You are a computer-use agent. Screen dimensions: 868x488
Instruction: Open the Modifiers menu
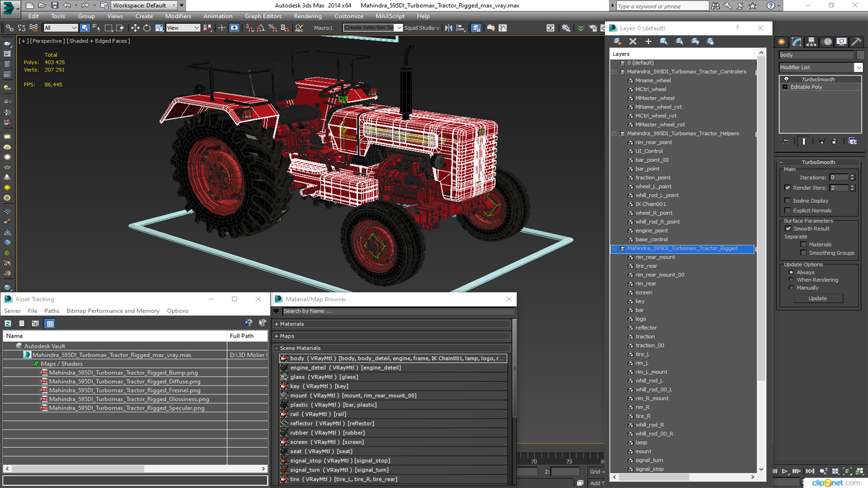[x=178, y=16]
